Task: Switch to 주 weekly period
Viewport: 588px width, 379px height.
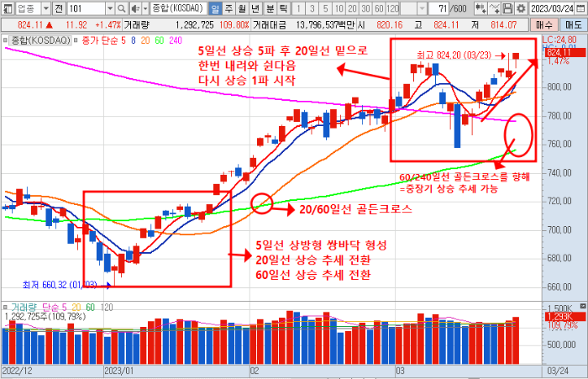Action: click(228, 8)
